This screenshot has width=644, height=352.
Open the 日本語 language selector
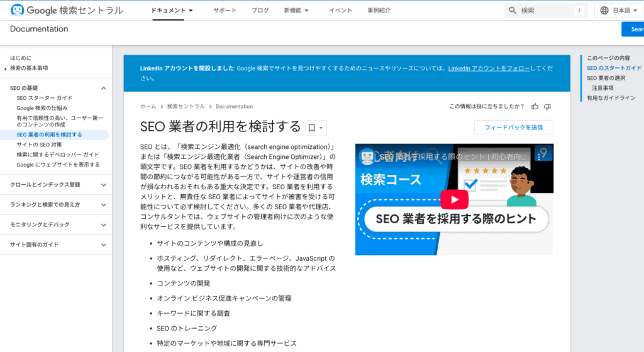pyautogui.click(x=619, y=10)
